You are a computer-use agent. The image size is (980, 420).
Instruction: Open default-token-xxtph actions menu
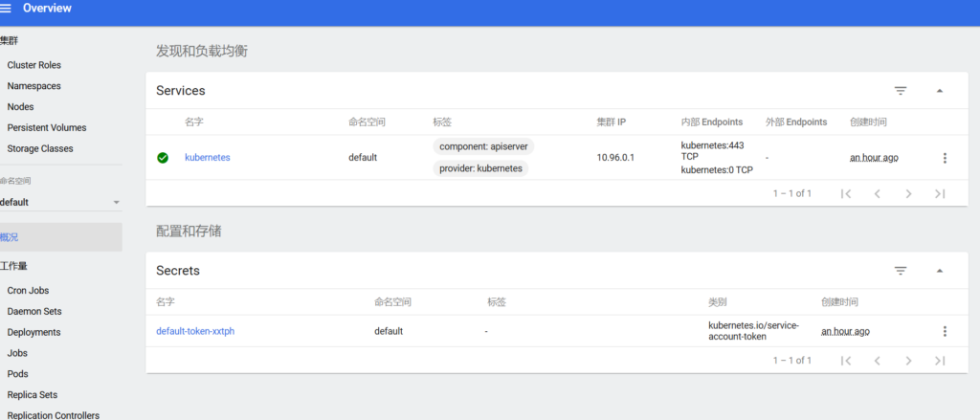pos(945,331)
